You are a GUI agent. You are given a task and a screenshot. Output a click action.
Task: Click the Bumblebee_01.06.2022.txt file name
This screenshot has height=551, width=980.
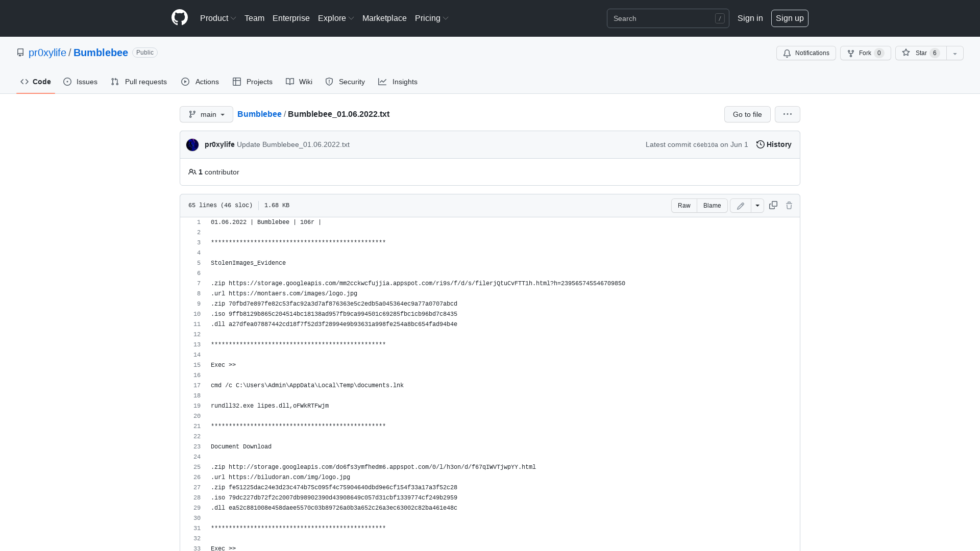[x=338, y=114]
